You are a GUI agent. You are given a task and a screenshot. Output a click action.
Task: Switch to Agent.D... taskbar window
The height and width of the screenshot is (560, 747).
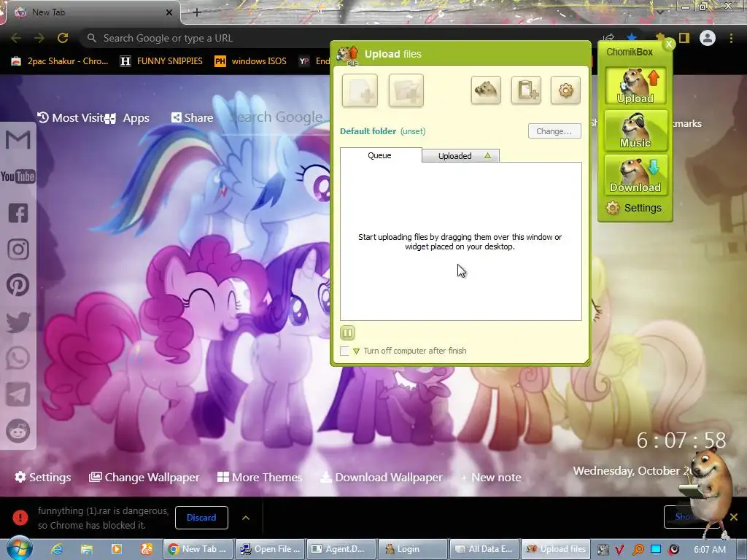[341, 549]
